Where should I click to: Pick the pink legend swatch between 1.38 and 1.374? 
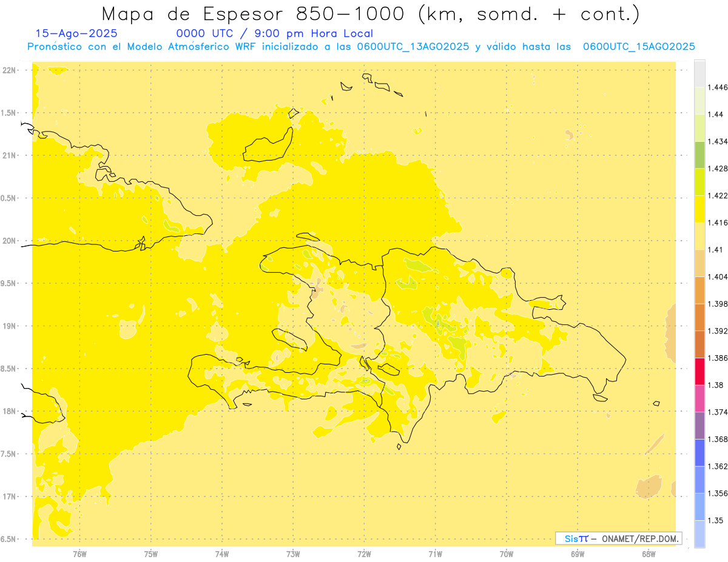pyautogui.click(x=699, y=398)
